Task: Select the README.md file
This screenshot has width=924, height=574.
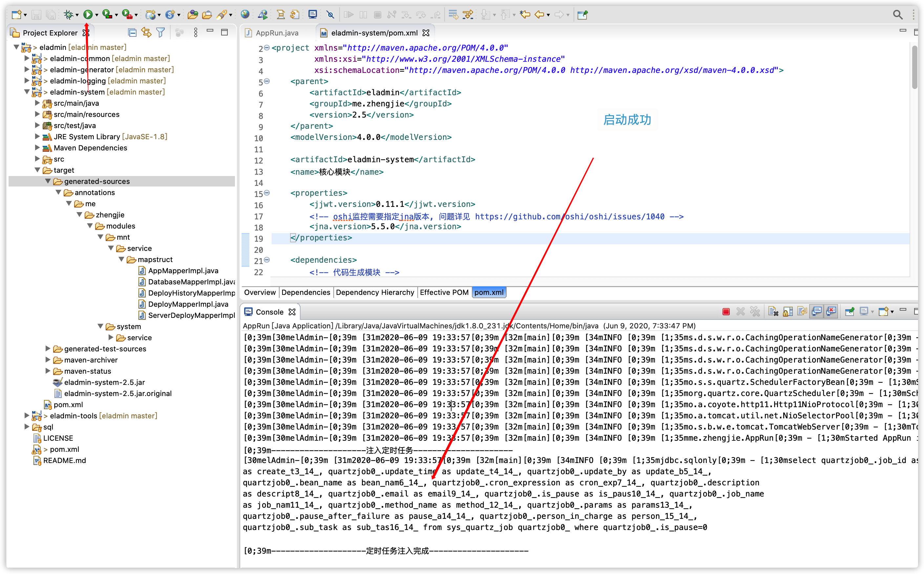Action: (x=60, y=460)
